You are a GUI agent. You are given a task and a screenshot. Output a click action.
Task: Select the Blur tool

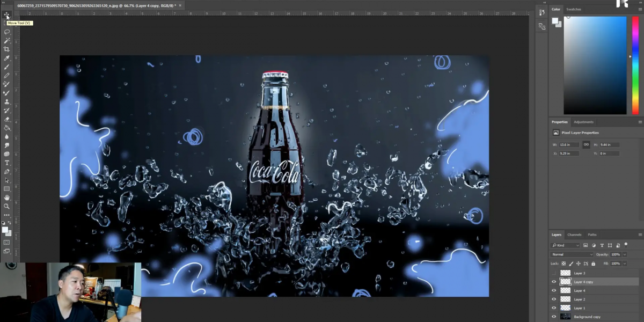7,136
